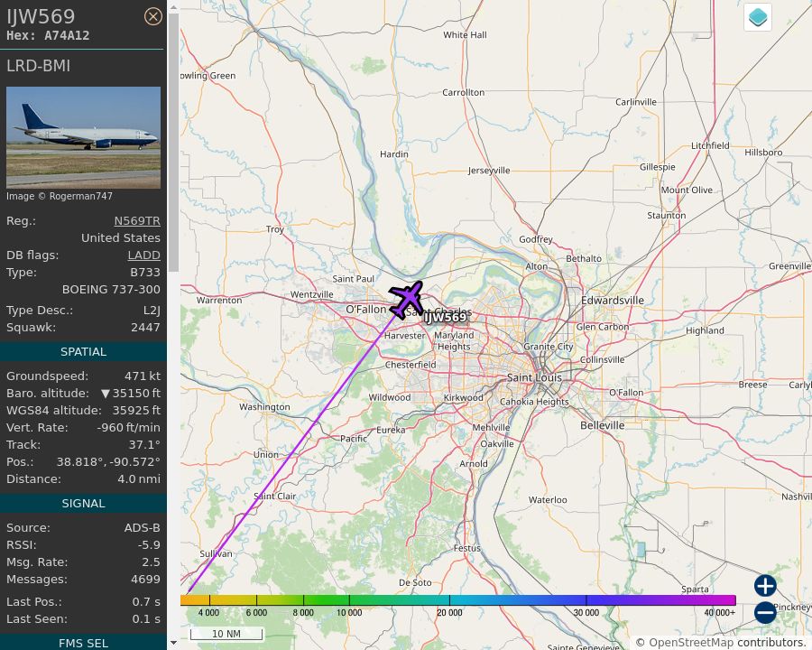Expand the FMS SEL section
The image size is (812, 650).
83,643
